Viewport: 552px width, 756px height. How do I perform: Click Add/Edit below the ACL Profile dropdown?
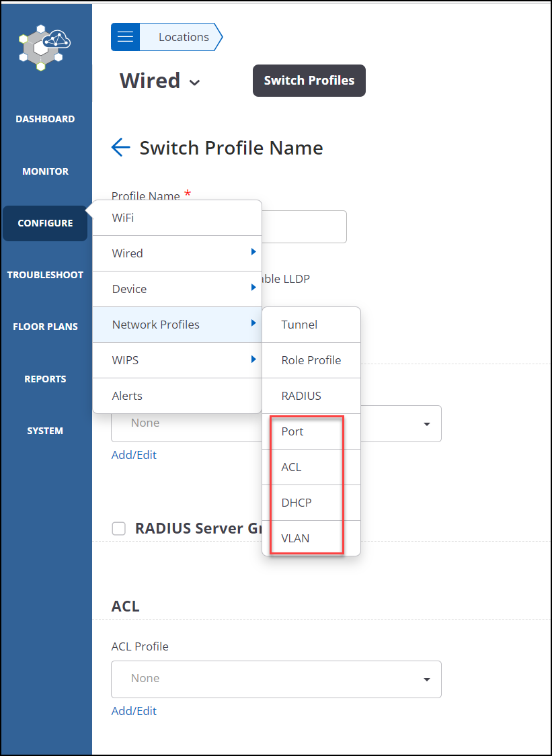click(x=134, y=710)
